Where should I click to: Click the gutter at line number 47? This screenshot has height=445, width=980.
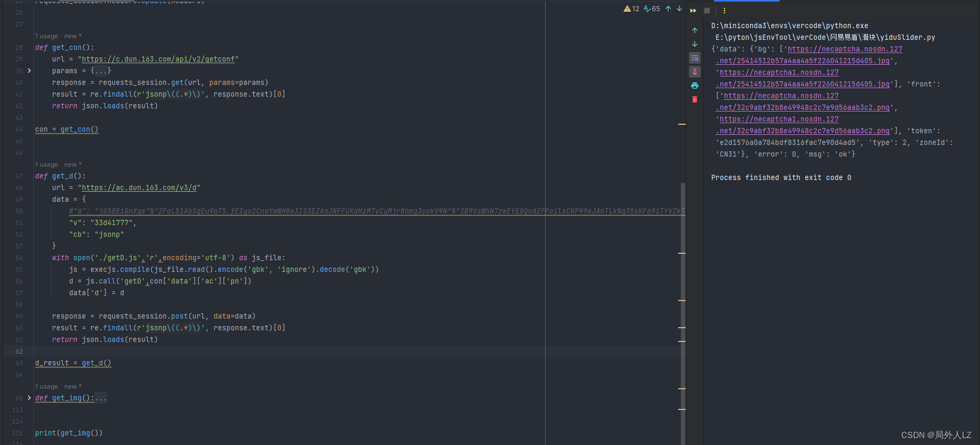click(x=19, y=176)
